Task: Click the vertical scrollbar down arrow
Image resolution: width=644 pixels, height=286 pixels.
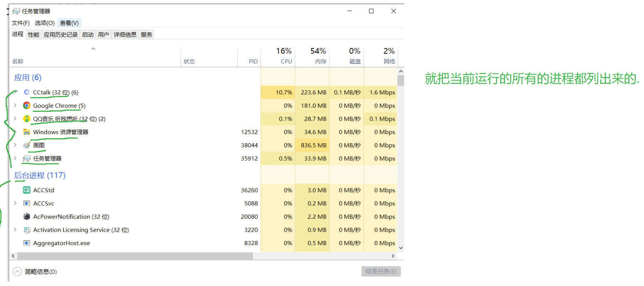Action: (x=401, y=248)
